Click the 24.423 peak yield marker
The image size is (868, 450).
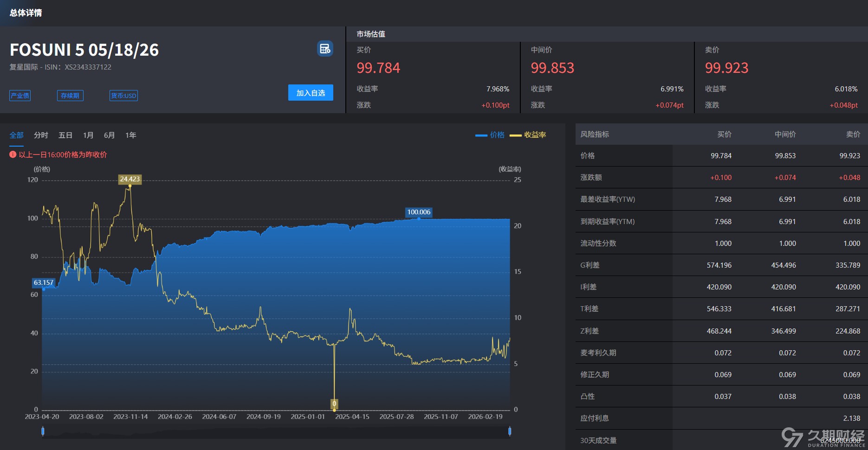click(x=130, y=179)
